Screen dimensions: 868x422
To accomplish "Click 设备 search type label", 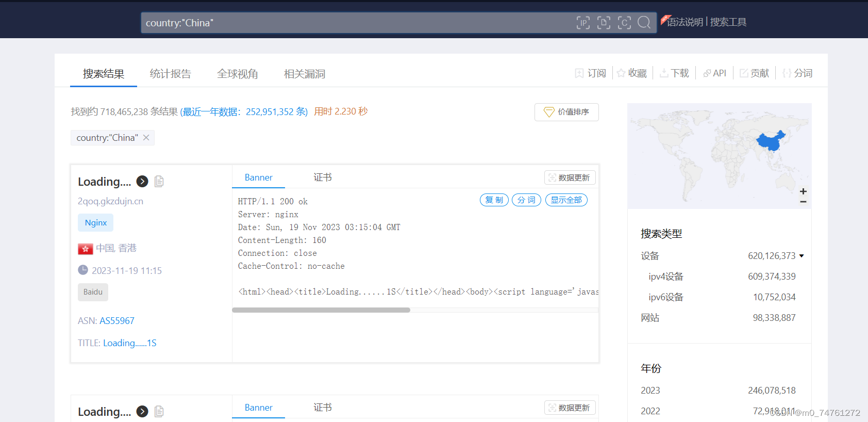I will pyautogui.click(x=650, y=256).
